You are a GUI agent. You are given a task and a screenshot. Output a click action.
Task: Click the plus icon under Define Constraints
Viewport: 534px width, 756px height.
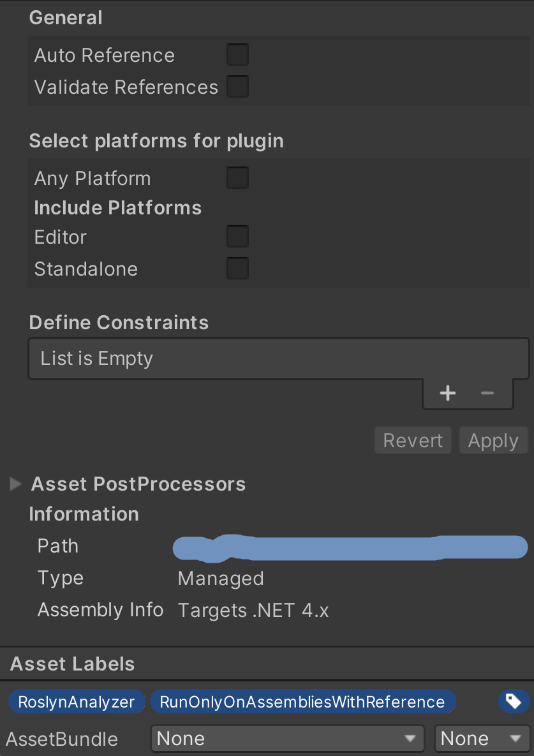447,392
